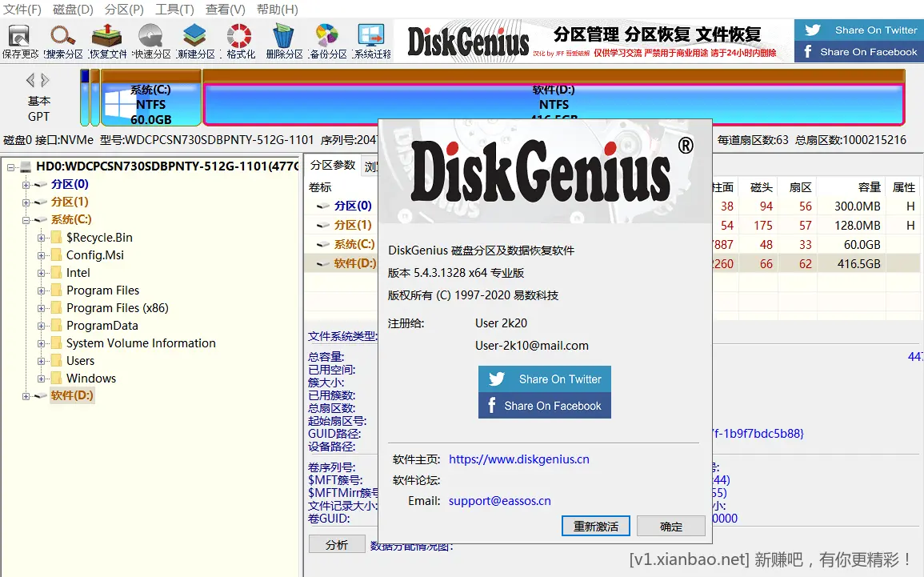Open the 帮助(H) menu

point(278,10)
